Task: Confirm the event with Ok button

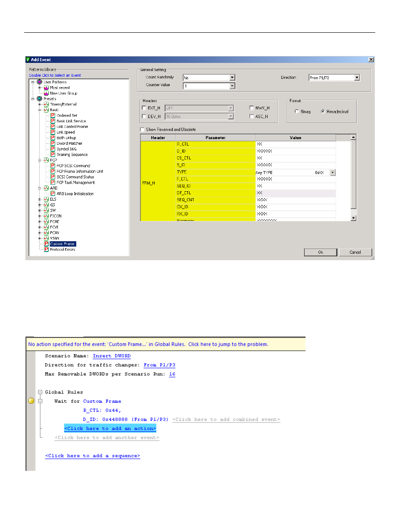Action: pyautogui.click(x=321, y=252)
